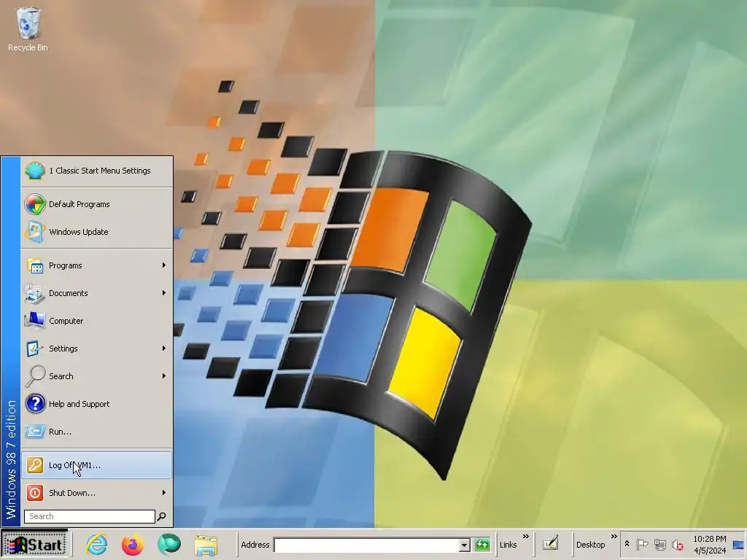Expand the Settings submenu arrow
This screenshot has height=560, width=747.
click(x=164, y=349)
